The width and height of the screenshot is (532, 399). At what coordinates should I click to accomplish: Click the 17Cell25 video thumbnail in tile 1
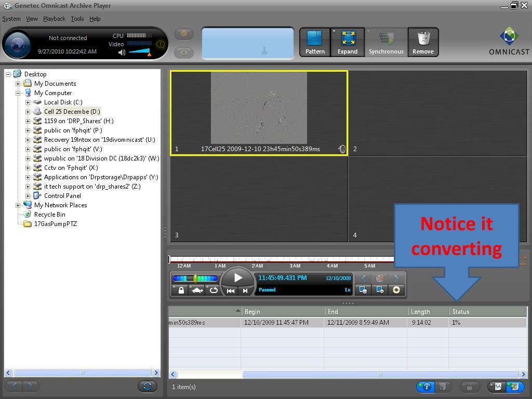point(259,108)
